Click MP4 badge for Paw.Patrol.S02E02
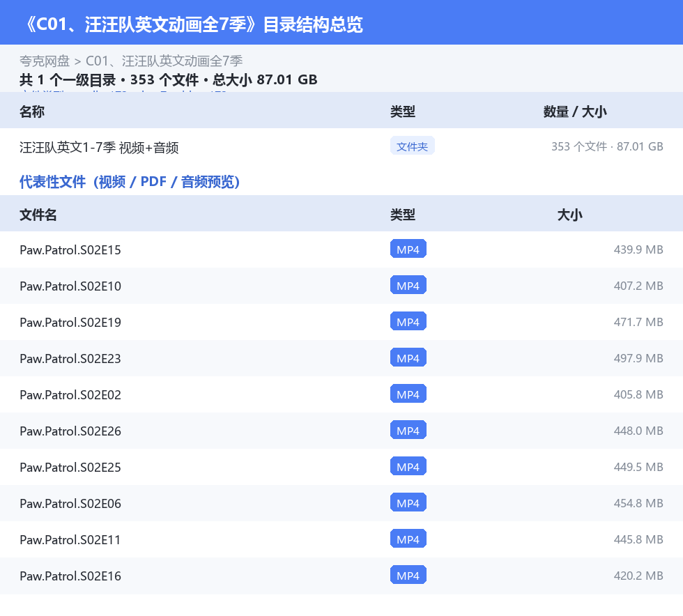This screenshot has height=616, width=683. 408,394
